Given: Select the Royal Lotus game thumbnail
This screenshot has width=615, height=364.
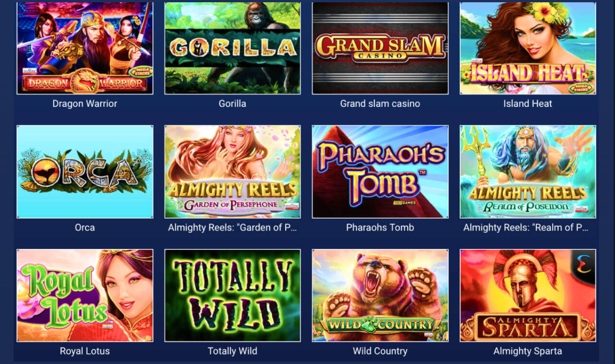Looking at the screenshot, I should point(85,295).
